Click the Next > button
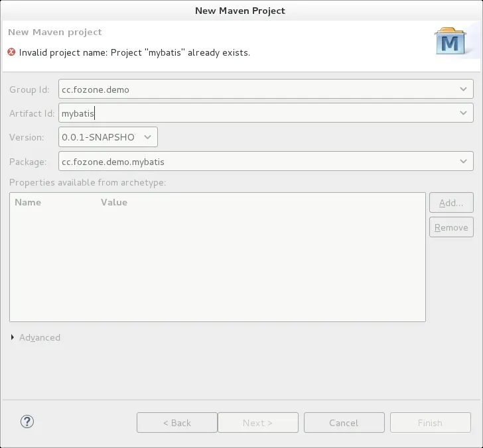Screen dimensions: 483x448 (x=258, y=422)
